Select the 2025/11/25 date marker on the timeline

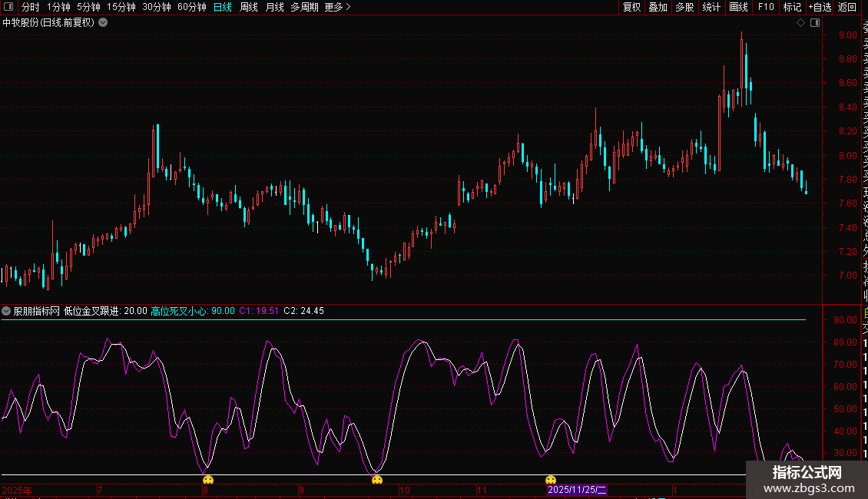[577, 490]
